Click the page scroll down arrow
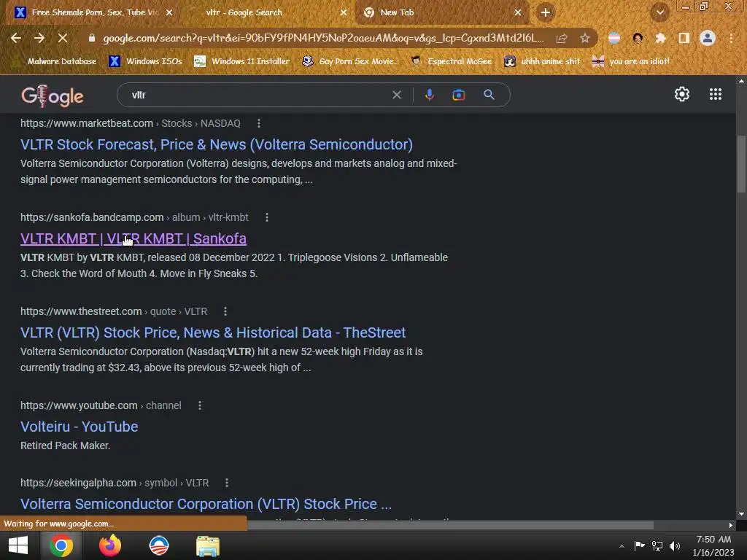This screenshot has width=747, height=560. (741, 514)
